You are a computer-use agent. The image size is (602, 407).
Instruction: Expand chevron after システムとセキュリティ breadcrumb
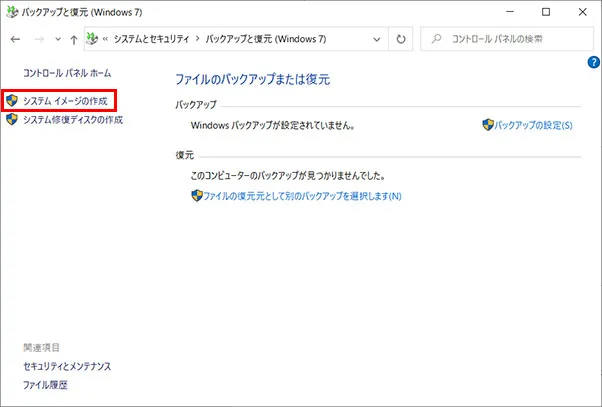(x=197, y=39)
